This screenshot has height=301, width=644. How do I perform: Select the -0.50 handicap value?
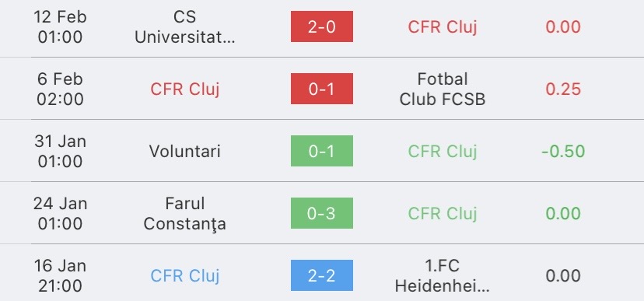(563, 151)
